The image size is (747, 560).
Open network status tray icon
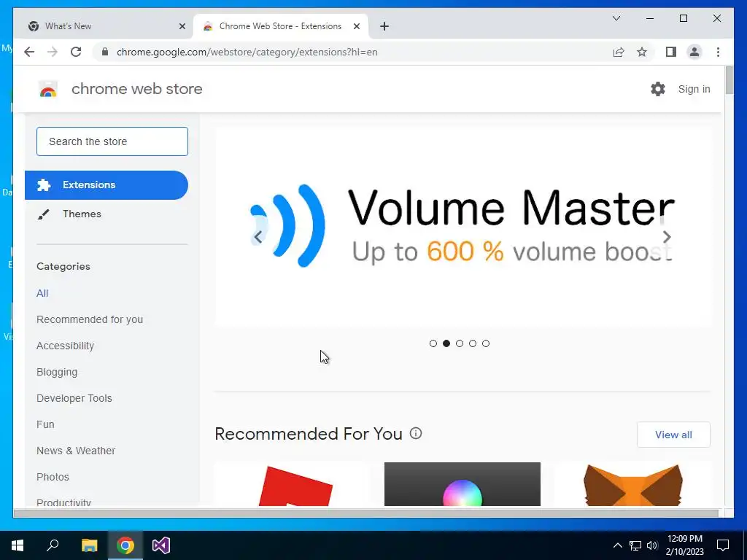pyautogui.click(x=635, y=545)
